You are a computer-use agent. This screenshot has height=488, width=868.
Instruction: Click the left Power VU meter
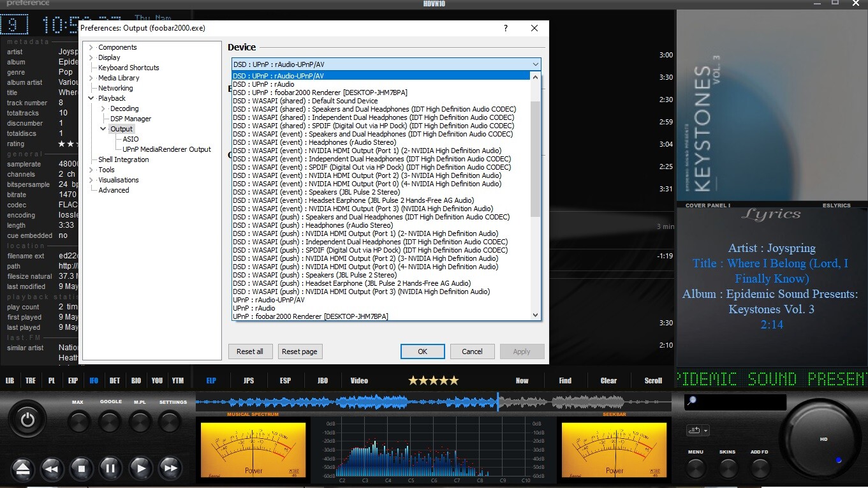click(x=254, y=451)
